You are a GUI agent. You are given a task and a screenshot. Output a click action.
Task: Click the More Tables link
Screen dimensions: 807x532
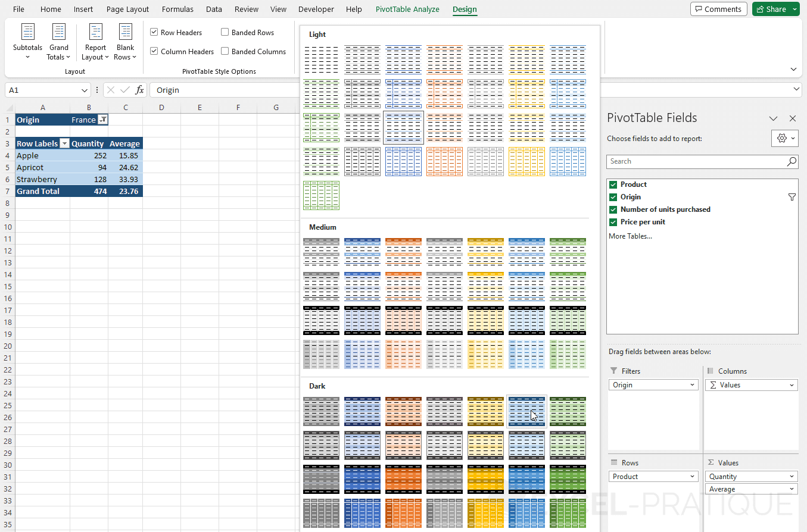[630, 236]
